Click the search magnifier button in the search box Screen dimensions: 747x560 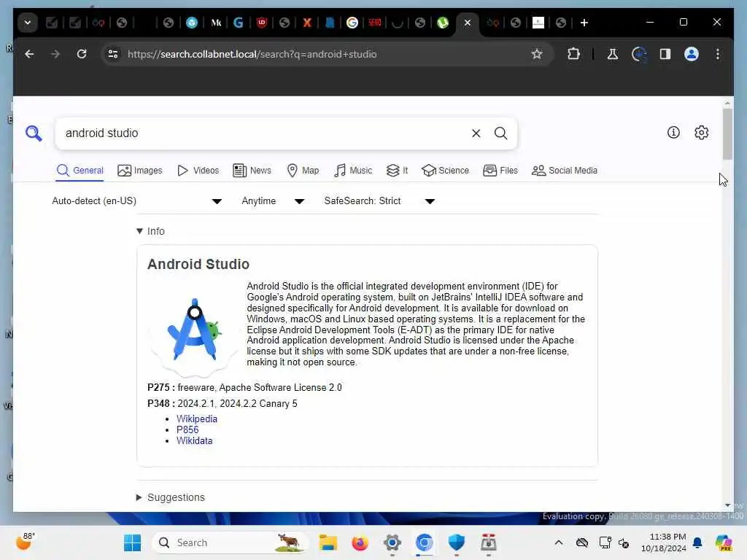500,133
